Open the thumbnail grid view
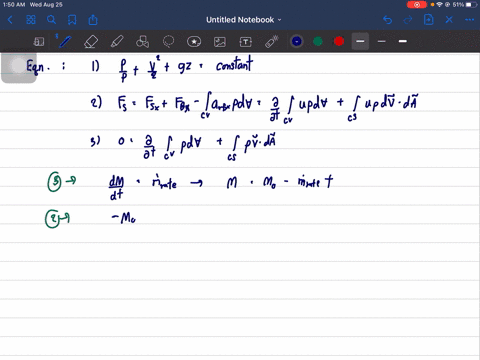 pos(31,20)
